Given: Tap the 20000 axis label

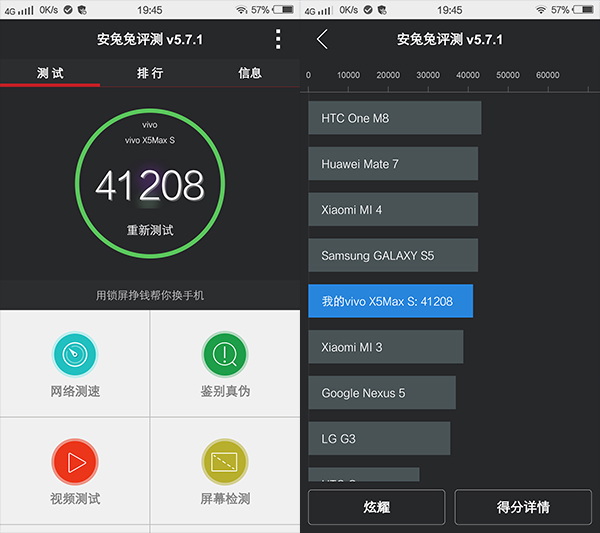Looking at the screenshot, I should 388,75.
